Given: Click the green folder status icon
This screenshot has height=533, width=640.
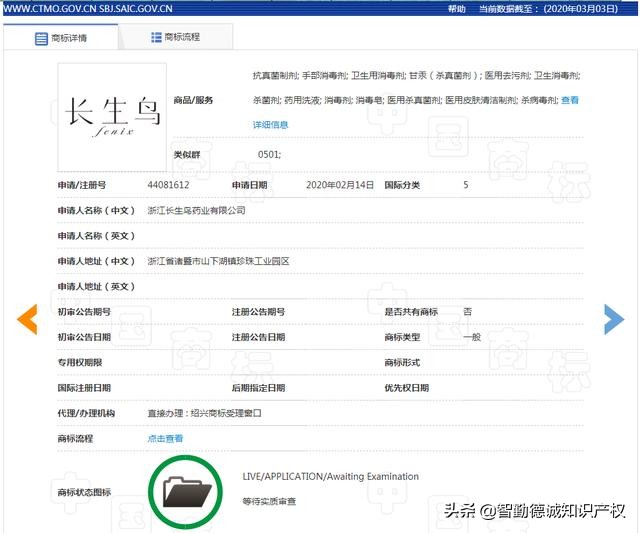Looking at the screenshot, I should 186,492.
